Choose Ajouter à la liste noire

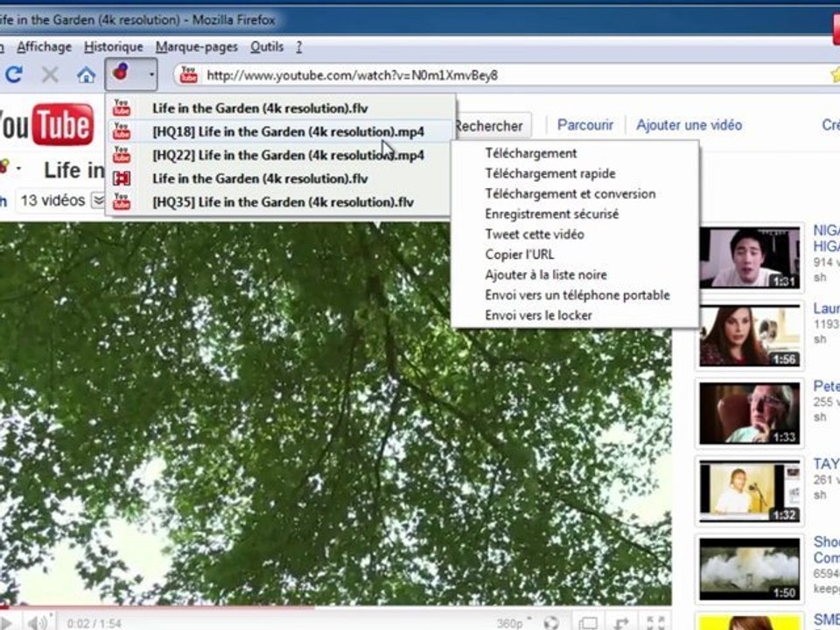[x=546, y=275]
